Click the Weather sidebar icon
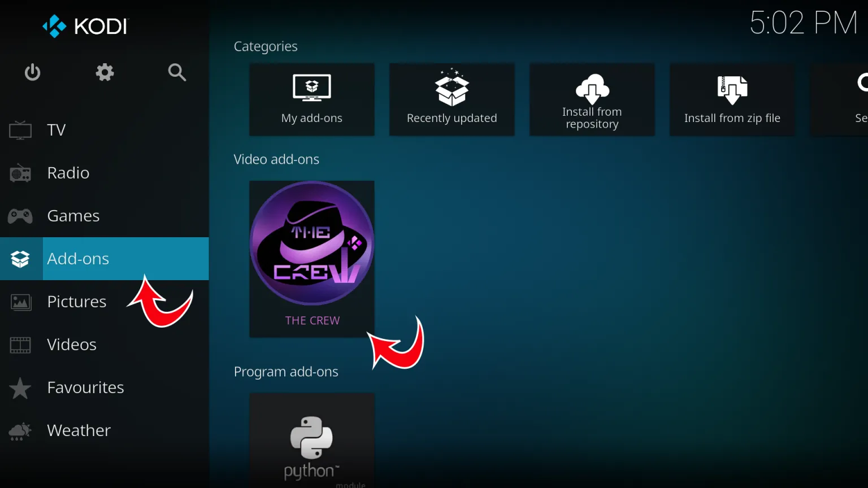This screenshot has width=868, height=488. click(x=20, y=430)
